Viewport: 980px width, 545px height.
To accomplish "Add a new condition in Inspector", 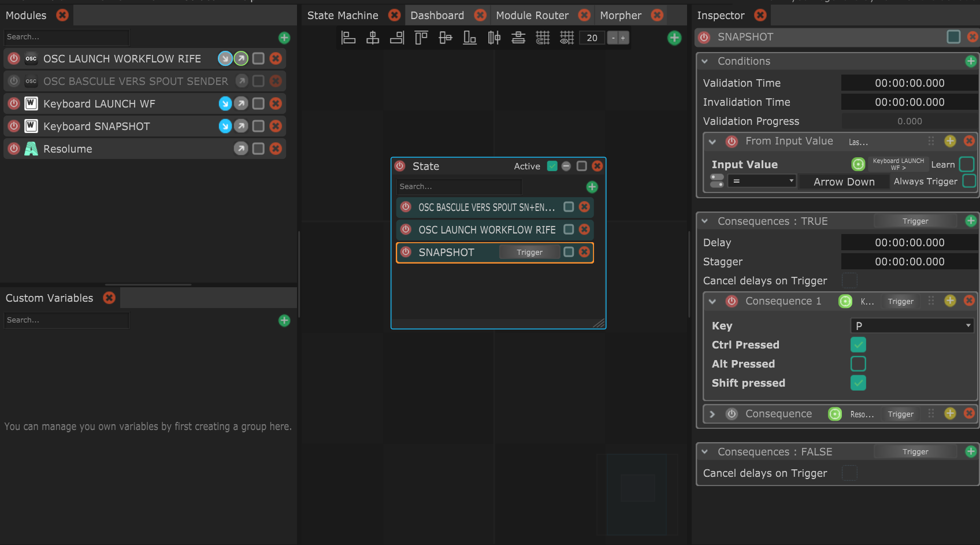I will 971,61.
